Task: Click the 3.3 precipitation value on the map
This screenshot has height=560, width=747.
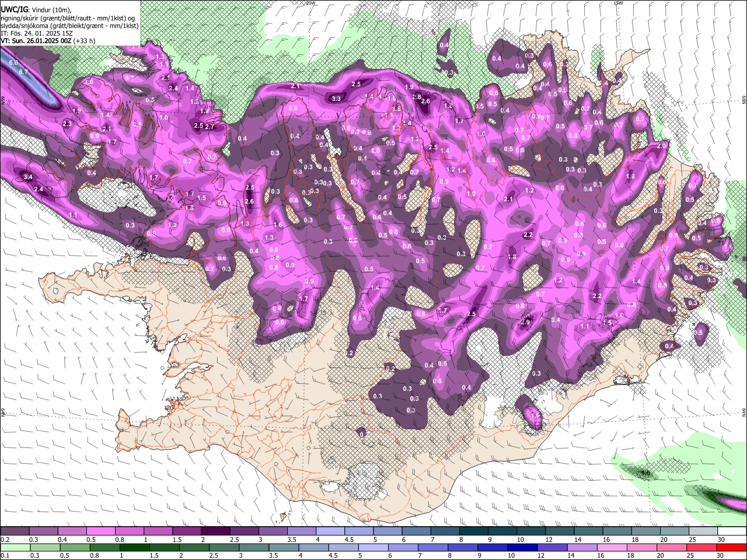Action: pos(336,99)
